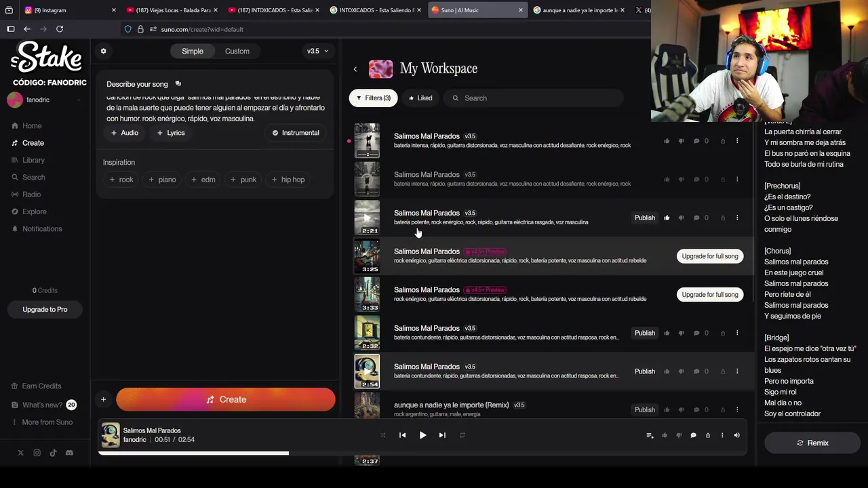Click the Remix button under lyrics
This screenshot has width=868, height=488.
pos(812,443)
